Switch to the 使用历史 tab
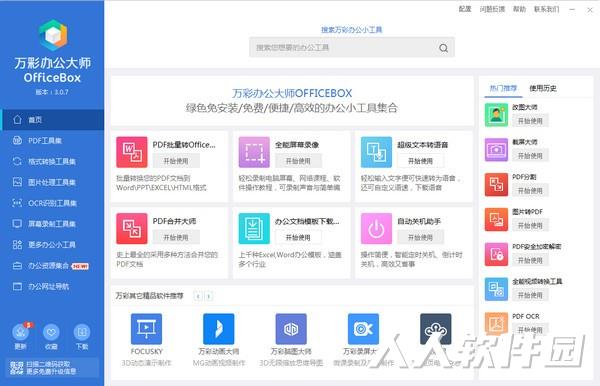 point(543,88)
